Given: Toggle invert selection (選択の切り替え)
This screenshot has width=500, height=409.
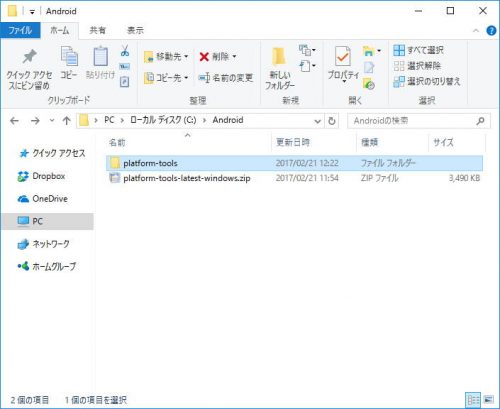Looking at the screenshot, I should coord(427,81).
